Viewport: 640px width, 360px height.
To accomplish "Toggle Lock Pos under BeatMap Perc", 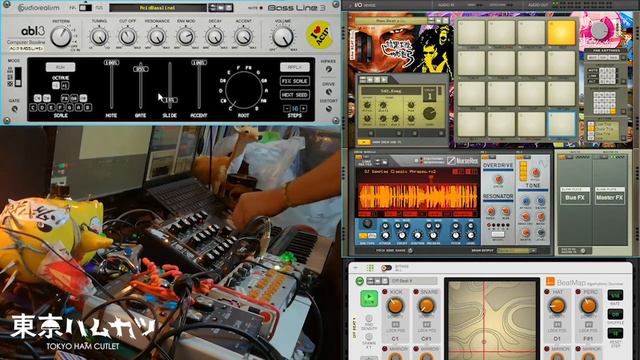I will coord(589,324).
